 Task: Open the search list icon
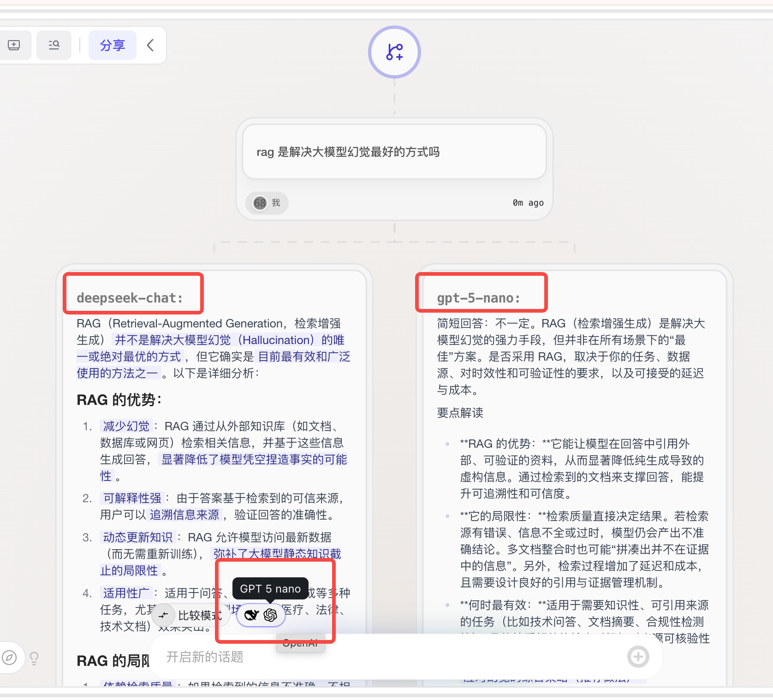[54, 45]
